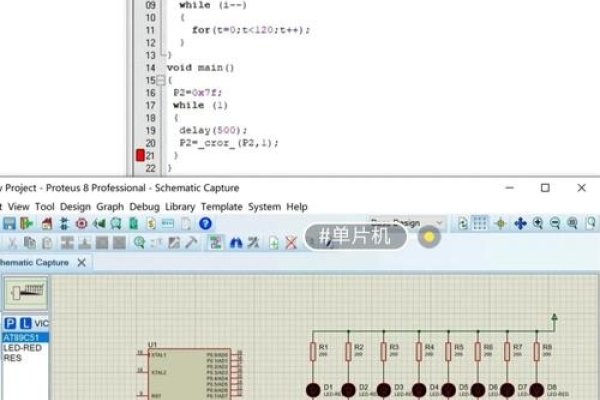Select LED-RED in the device list
Image resolution: width=600 pixels, height=400 pixels.
(22, 348)
